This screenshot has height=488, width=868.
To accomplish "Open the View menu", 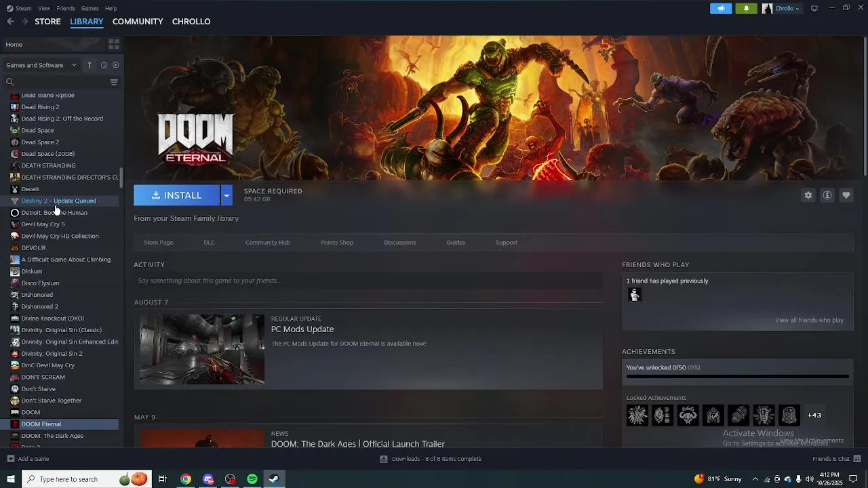I will pos(44,8).
